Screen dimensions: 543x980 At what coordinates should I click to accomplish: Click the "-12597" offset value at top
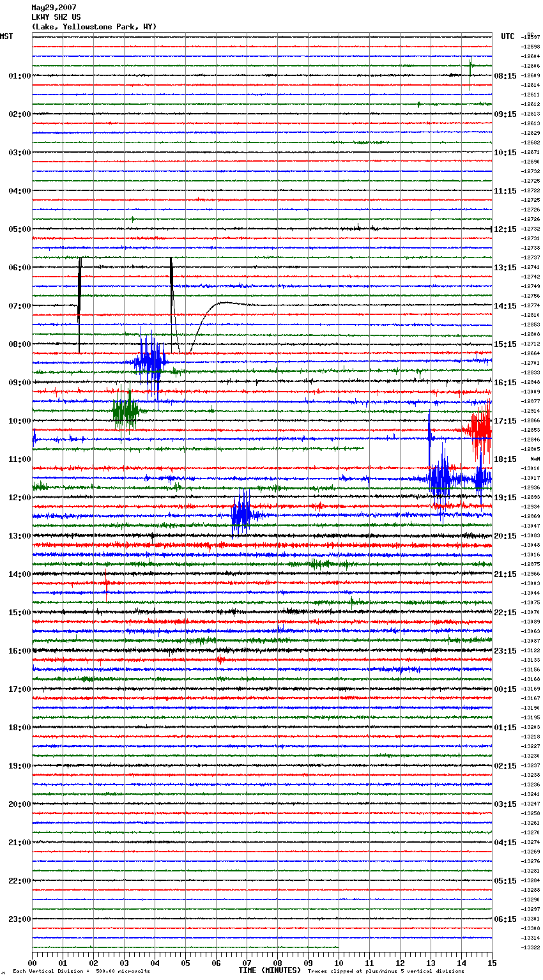531,37
